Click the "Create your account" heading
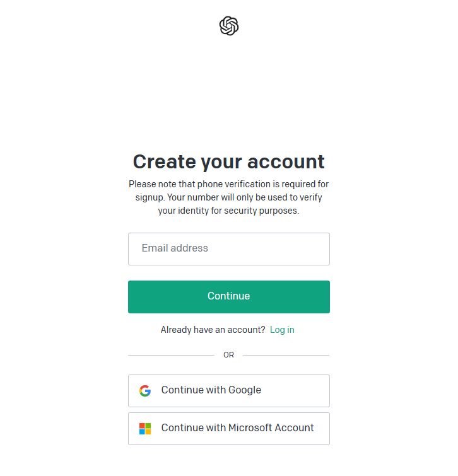Screen dimensions: 458x476 [228, 161]
